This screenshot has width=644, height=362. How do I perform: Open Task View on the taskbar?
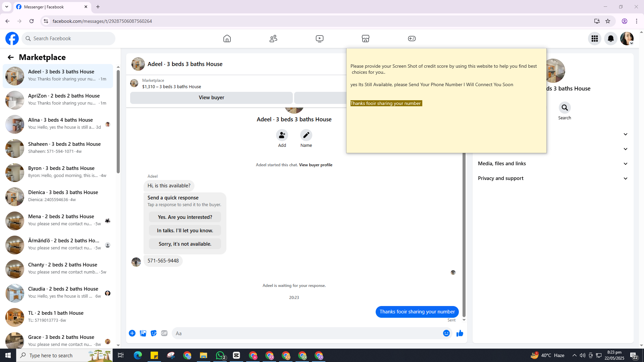click(x=121, y=355)
